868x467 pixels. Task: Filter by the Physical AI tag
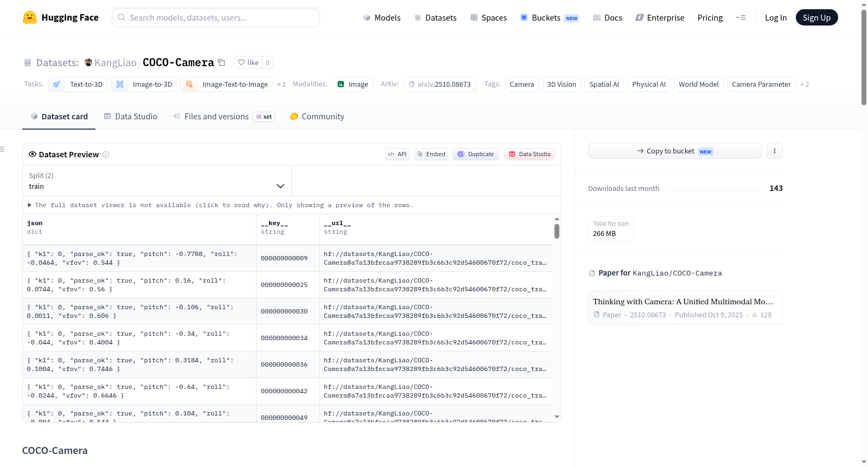pos(649,84)
